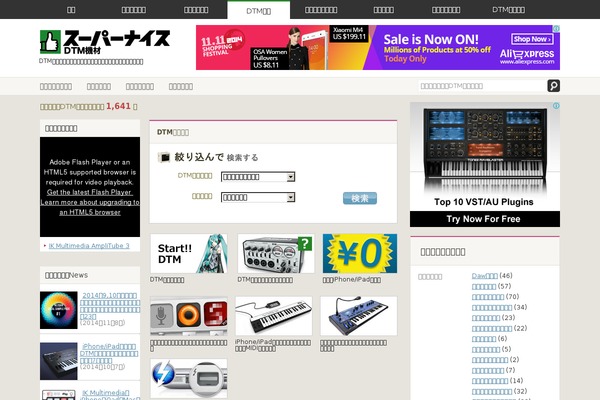Open the DTM category dropdown in search panel
The width and height of the screenshot is (600, 400).
click(258, 177)
